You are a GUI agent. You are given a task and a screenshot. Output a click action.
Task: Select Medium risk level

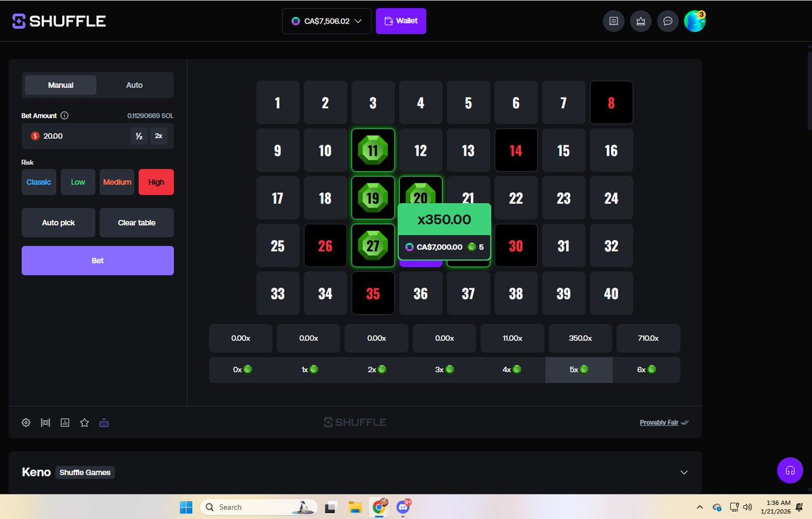pos(117,182)
